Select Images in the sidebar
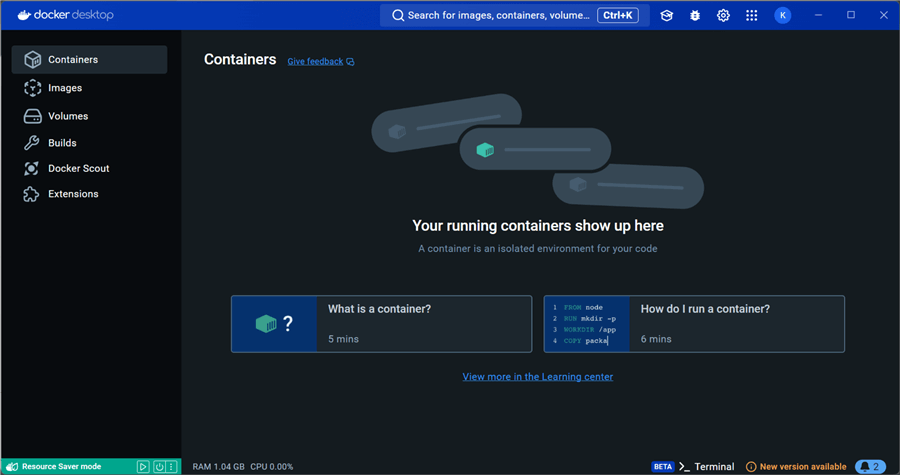Screen dimensions: 900x475 65,88
